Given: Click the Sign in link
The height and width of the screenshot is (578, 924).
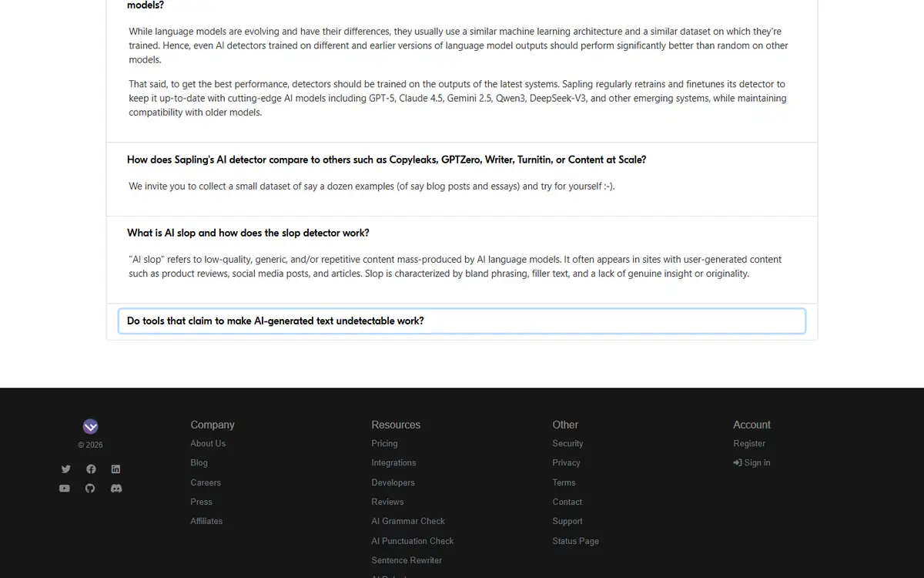Looking at the screenshot, I should point(752,462).
